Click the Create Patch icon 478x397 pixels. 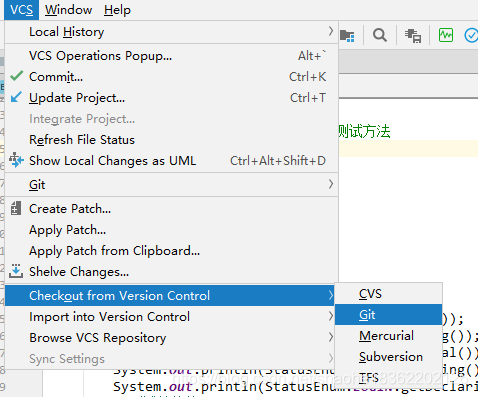coord(16,208)
